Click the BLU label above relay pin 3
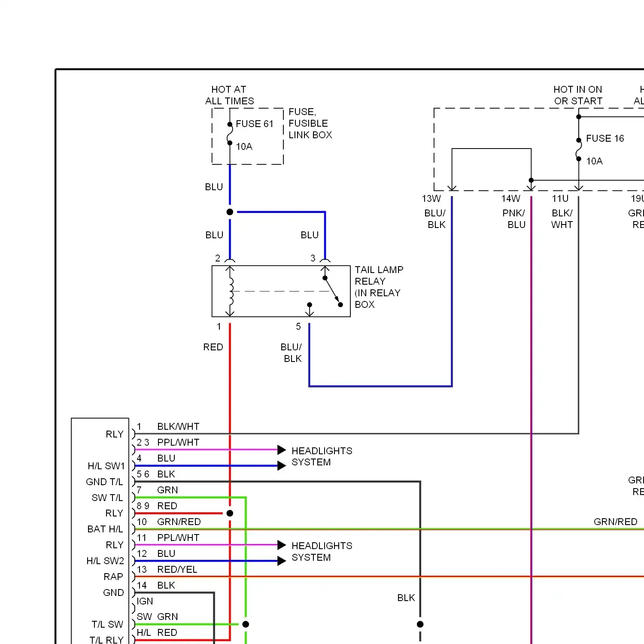The image size is (644, 644). click(x=310, y=235)
